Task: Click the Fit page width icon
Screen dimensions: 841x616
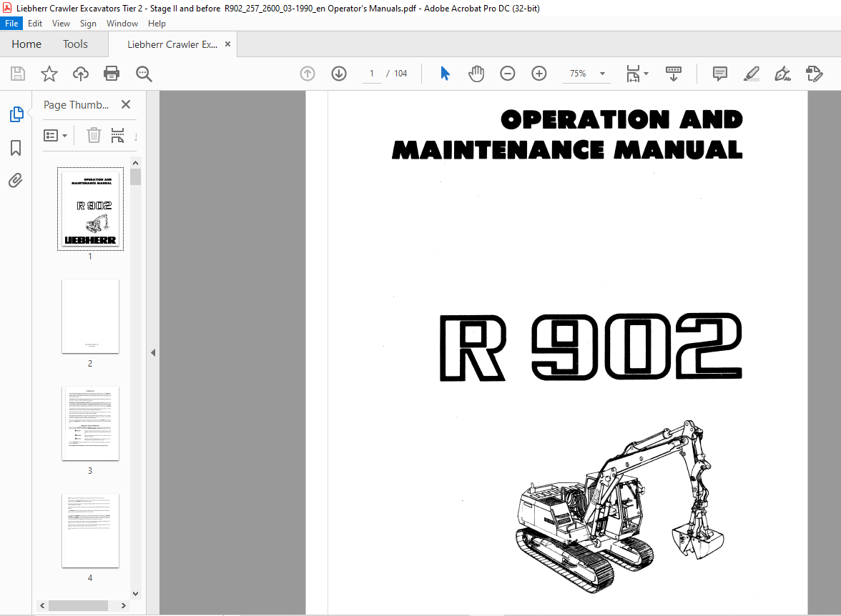Action: [633, 74]
